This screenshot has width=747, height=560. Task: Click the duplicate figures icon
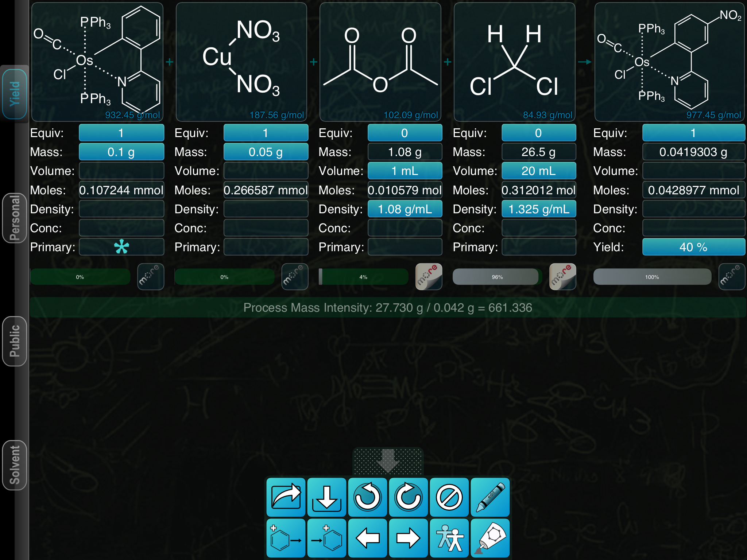(x=449, y=538)
